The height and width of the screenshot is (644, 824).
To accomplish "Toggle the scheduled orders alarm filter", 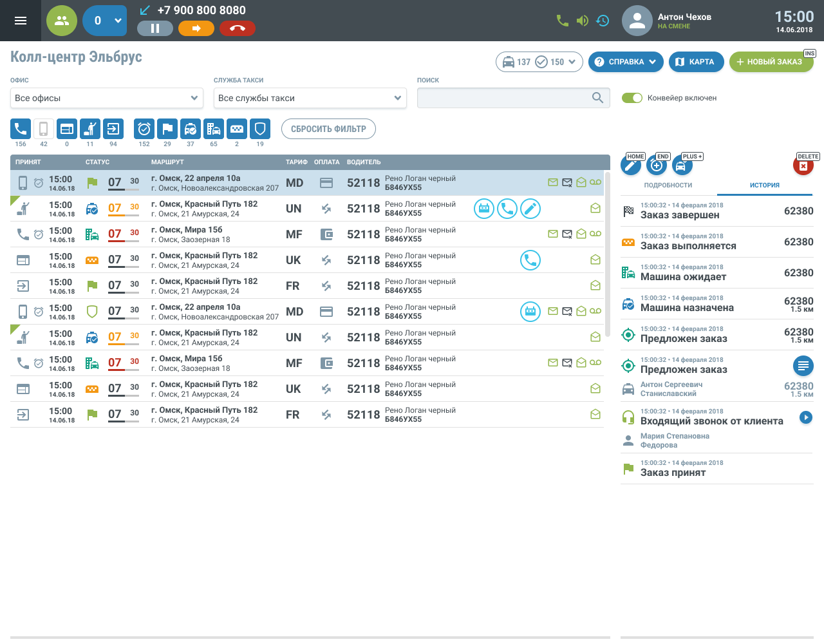I will tap(144, 129).
